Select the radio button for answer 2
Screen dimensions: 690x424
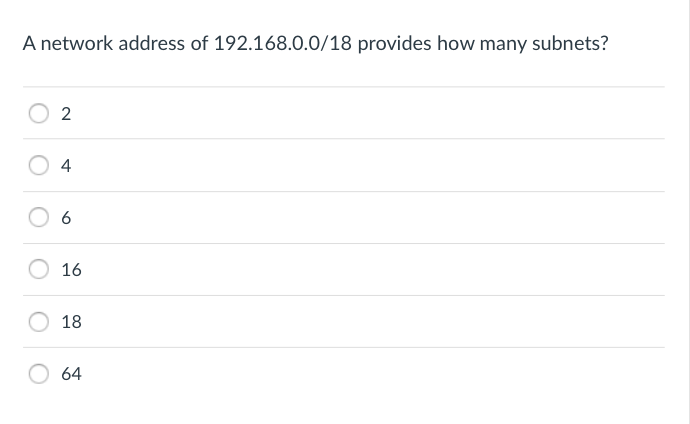[x=39, y=113]
